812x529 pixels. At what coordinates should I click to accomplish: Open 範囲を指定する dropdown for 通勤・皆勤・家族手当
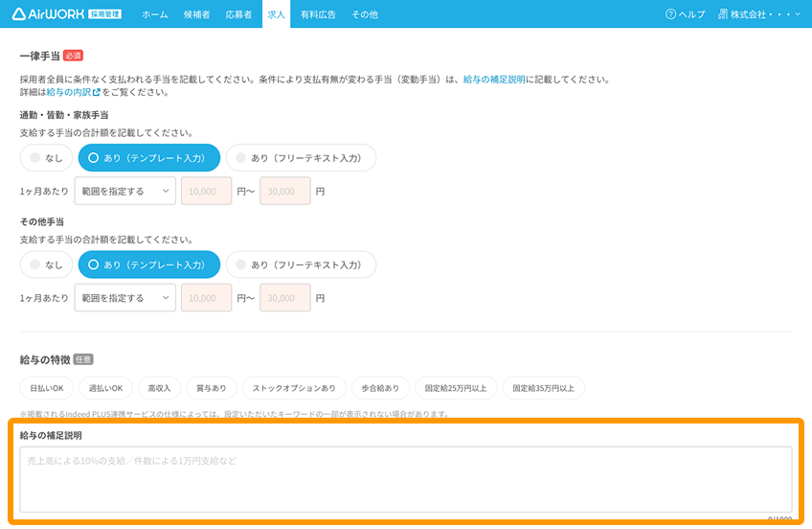(124, 191)
